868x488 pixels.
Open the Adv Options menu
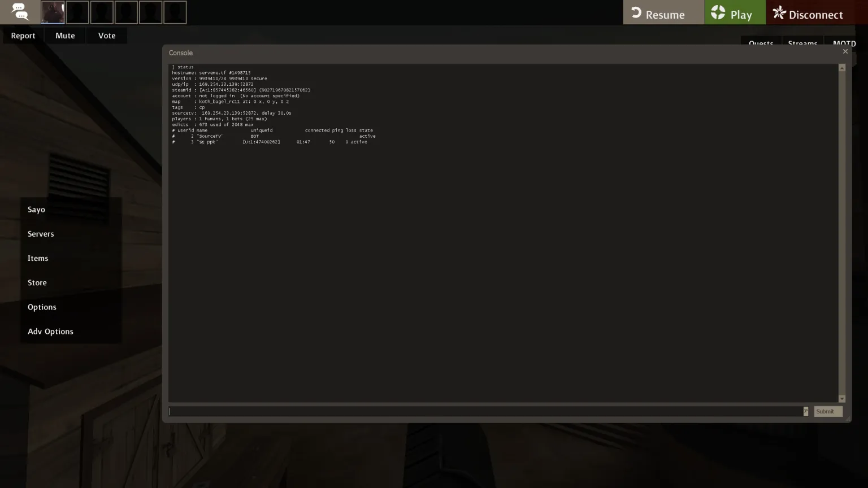[50, 332]
